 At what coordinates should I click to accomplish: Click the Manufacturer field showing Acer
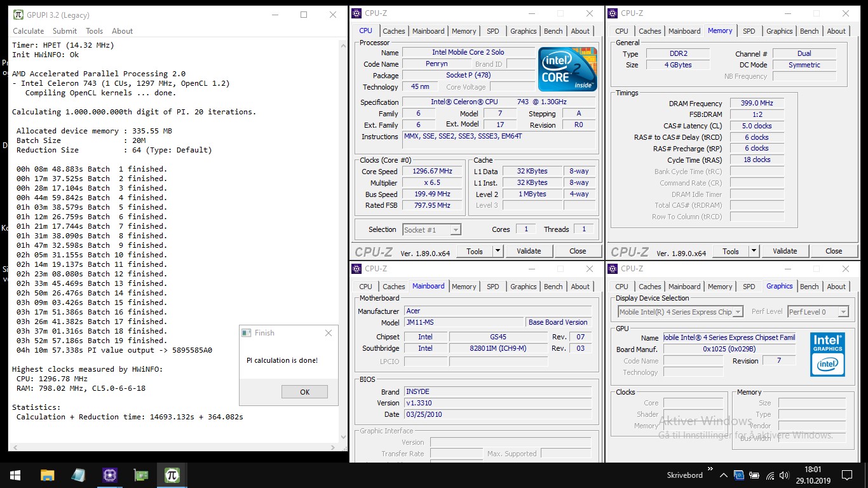point(498,311)
